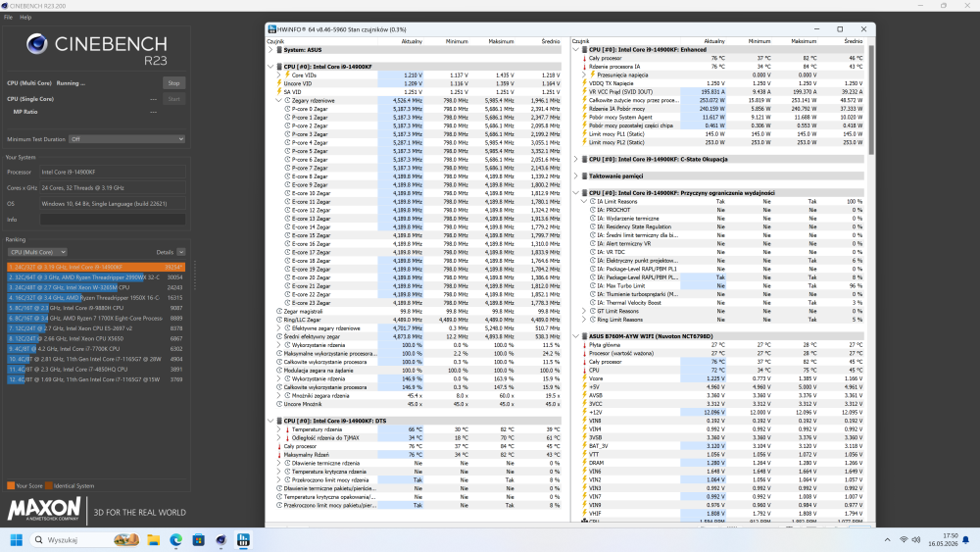Stop the running CPU Multi Core test
Image resolution: width=980 pixels, height=552 pixels.
173,83
